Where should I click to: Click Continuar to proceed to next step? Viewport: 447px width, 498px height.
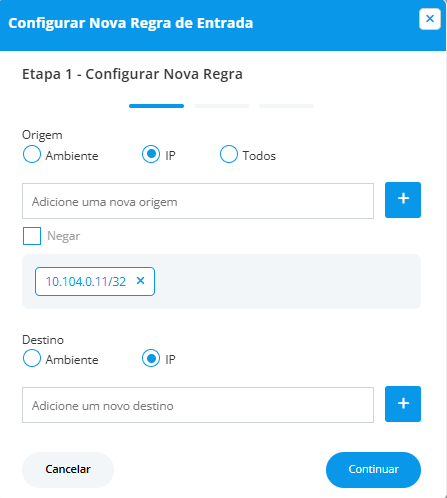pos(373,469)
